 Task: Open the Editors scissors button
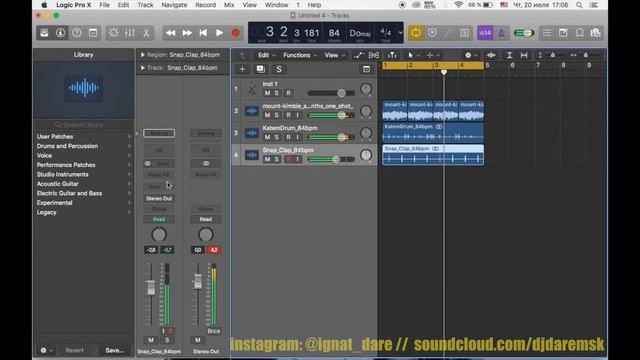coord(146,33)
